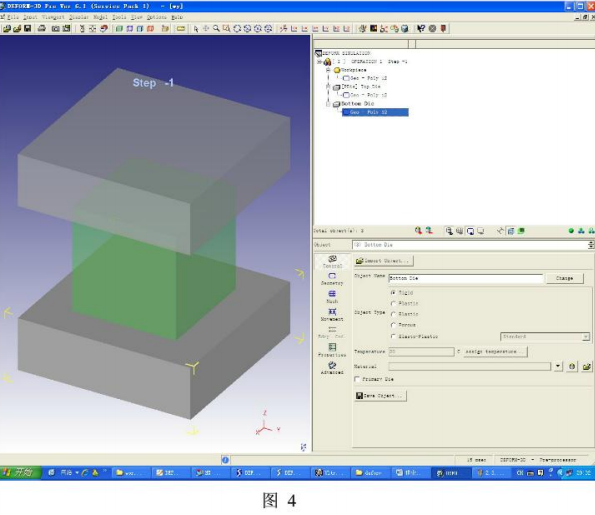
Task: Open the Geometry section in object sidebar
Action: (332, 279)
